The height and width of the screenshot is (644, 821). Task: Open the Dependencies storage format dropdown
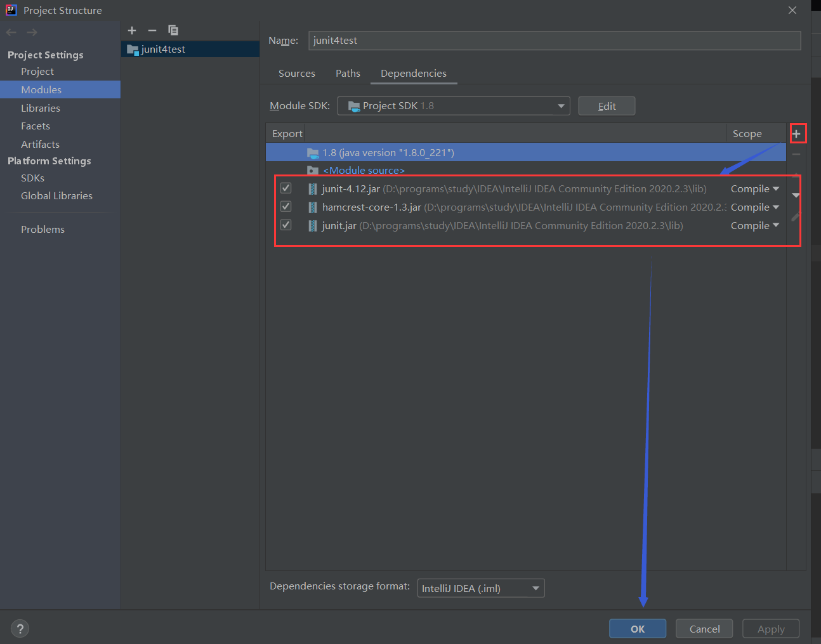point(481,589)
